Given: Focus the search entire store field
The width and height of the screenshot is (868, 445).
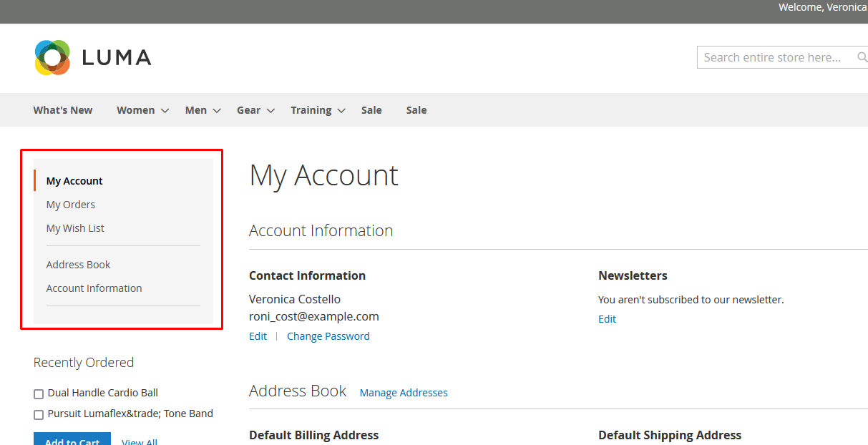Looking at the screenshot, I should point(773,57).
